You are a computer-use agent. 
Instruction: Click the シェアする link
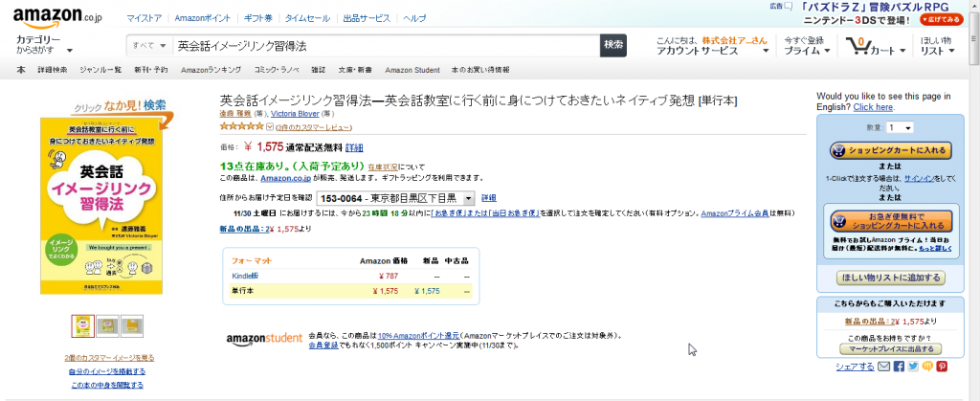pyautogui.click(x=855, y=367)
